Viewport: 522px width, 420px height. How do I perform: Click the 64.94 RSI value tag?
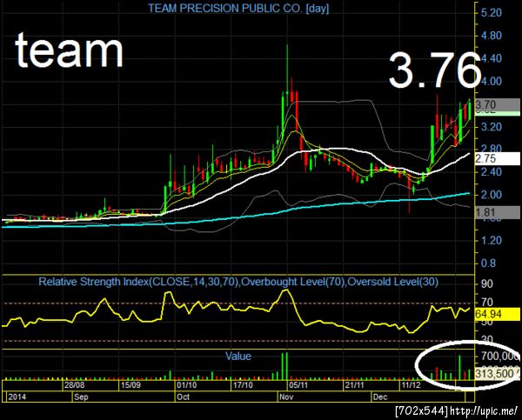pos(498,314)
